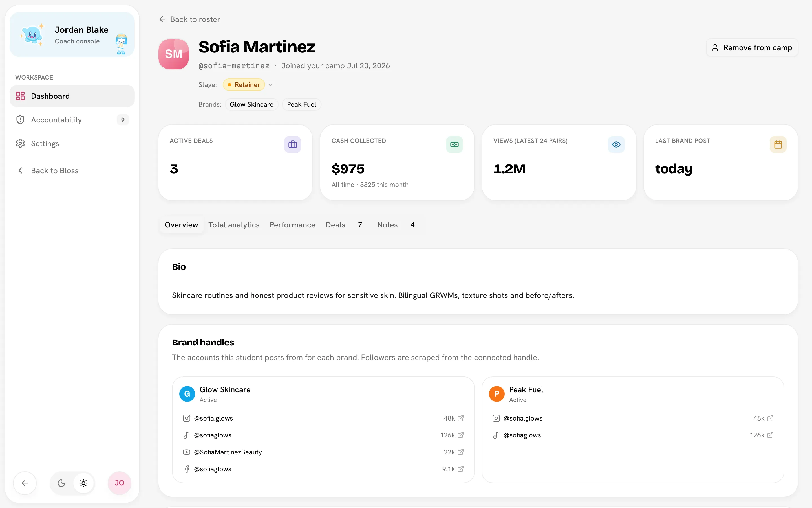Open Peak Fuel @sofia.glows Instagram external link
This screenshot has width=812, height=508.
770,418
